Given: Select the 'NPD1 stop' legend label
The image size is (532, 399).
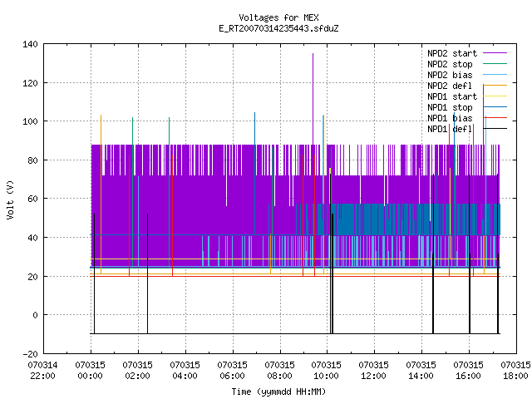Looking at the screenshot, I should click(450, 107).
